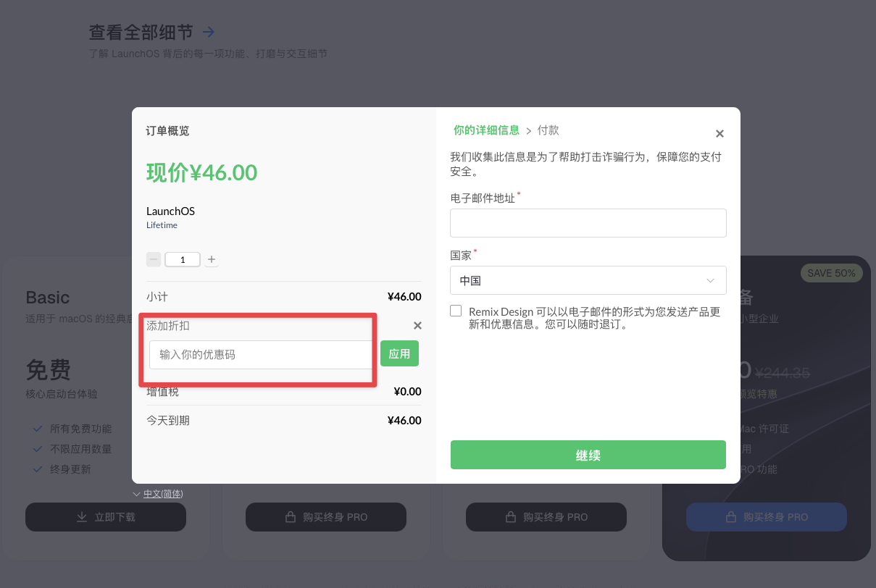Open the 国家 country dropdown

pos(588,280)
